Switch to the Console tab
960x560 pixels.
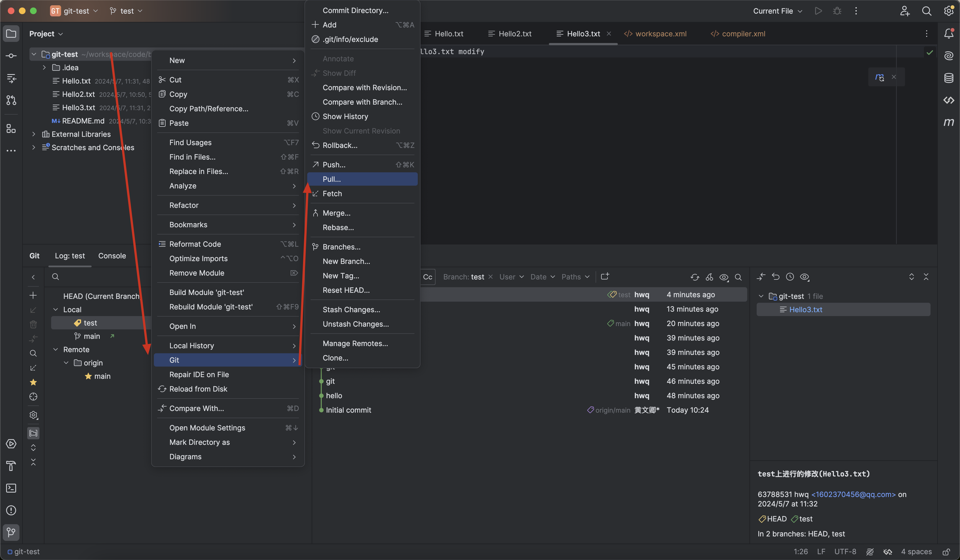point(112,256)
